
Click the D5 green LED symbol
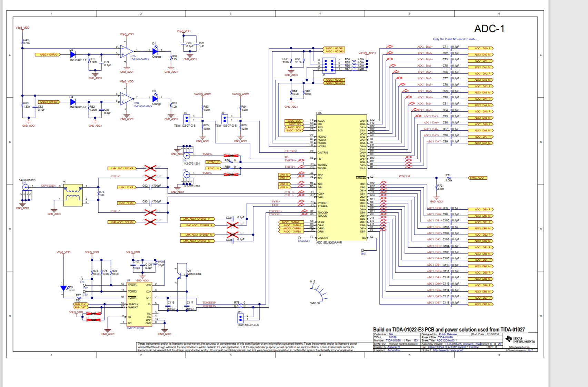63,288
